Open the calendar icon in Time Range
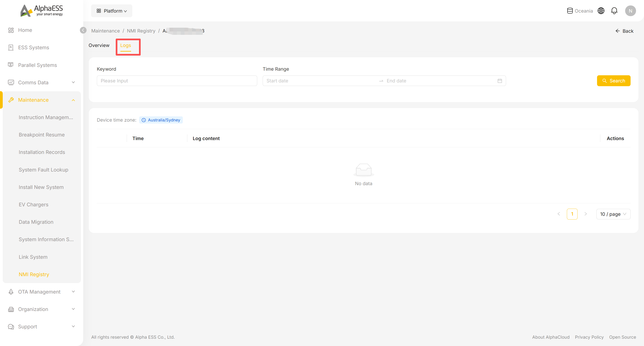Screen dimensions: 644x346 point(500,81)
